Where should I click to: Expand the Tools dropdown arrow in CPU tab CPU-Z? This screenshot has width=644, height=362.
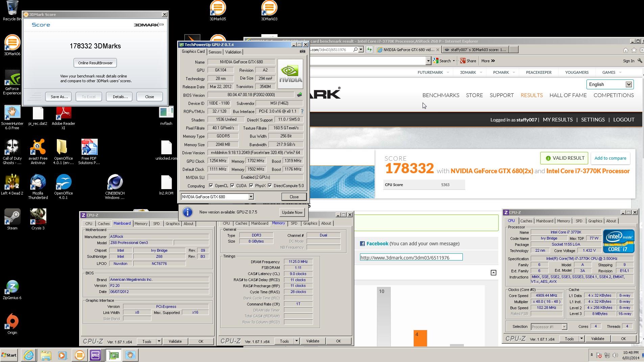[x=581, y=339]
